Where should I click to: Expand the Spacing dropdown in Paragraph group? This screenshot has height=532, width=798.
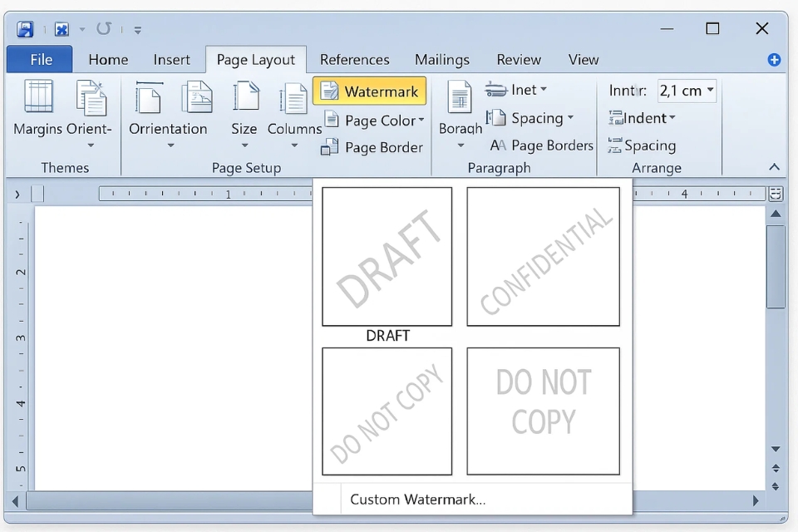(570, 118)
